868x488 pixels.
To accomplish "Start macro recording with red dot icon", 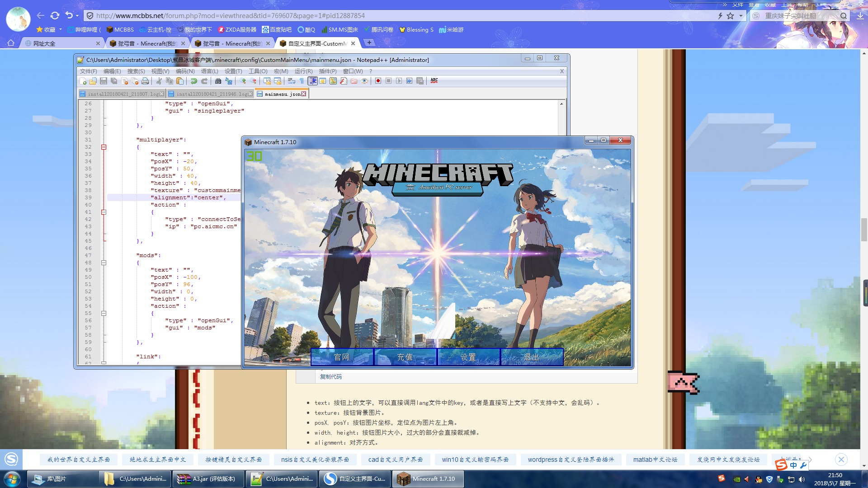I will [378, 81].
